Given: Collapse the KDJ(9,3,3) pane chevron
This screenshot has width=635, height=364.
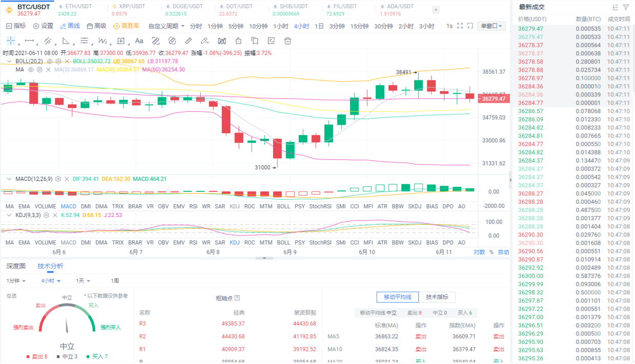Looking at the screenshot, I should tap(9, 215).
